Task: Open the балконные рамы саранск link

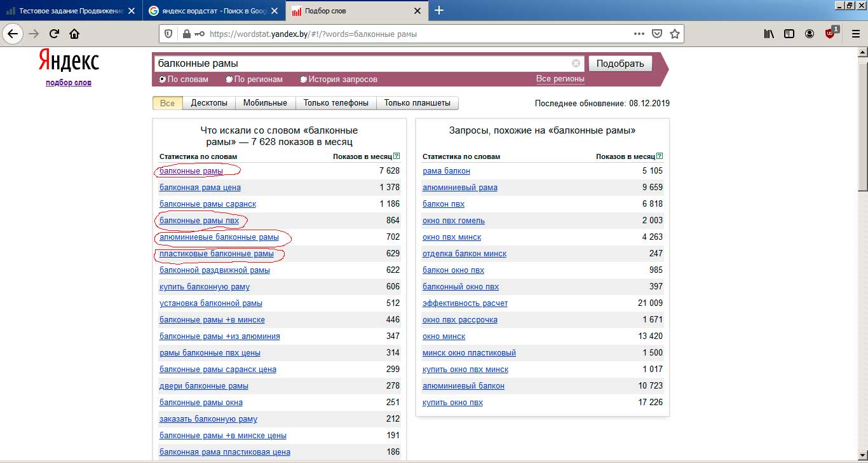Action: [208, 204]
